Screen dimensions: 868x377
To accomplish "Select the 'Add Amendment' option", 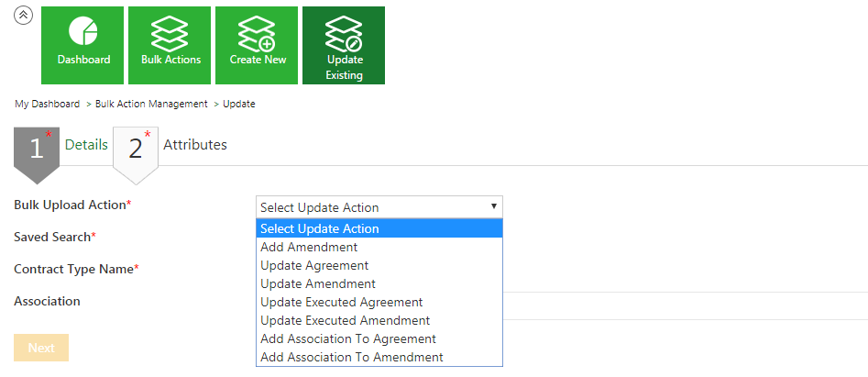I will pos(309,247).
